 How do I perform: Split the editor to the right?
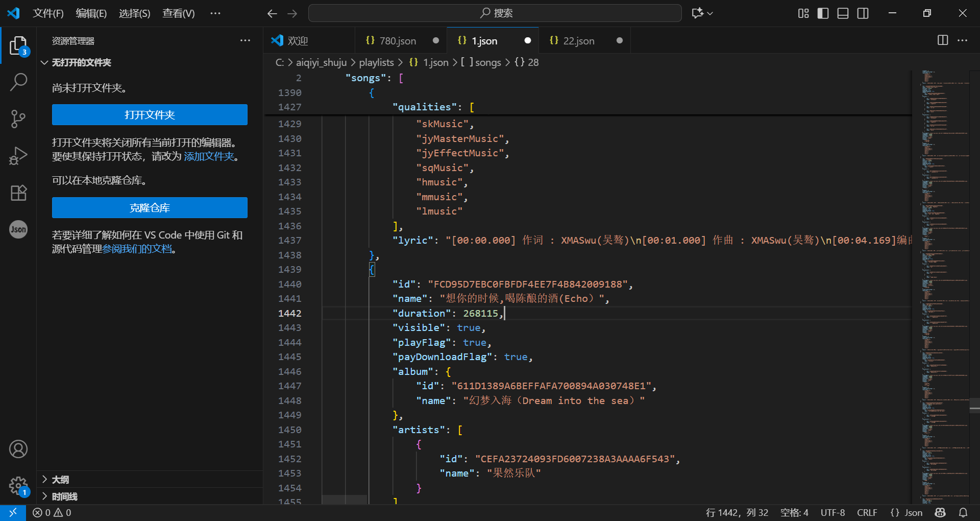point(943,40)
